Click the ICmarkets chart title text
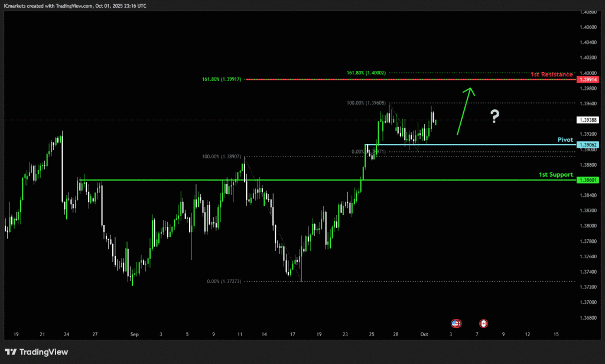The height and width of the screenshot is (364, 605). click(74, 5)
